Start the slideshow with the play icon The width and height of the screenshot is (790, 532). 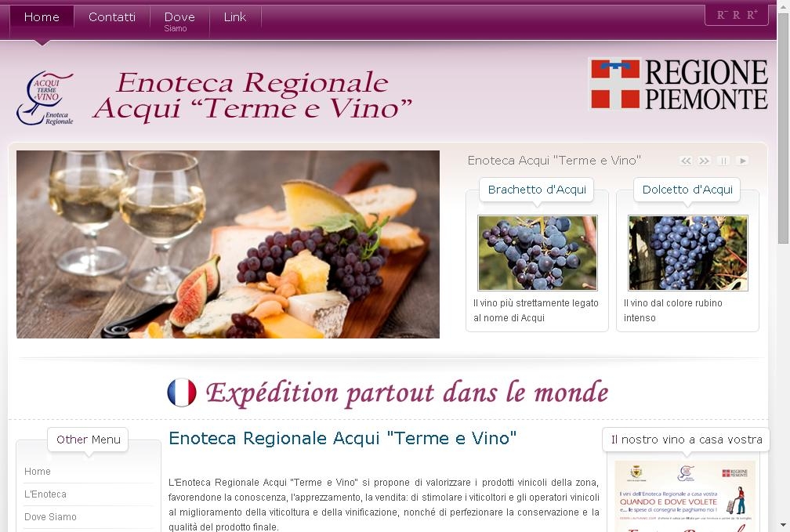pos(741,161)
